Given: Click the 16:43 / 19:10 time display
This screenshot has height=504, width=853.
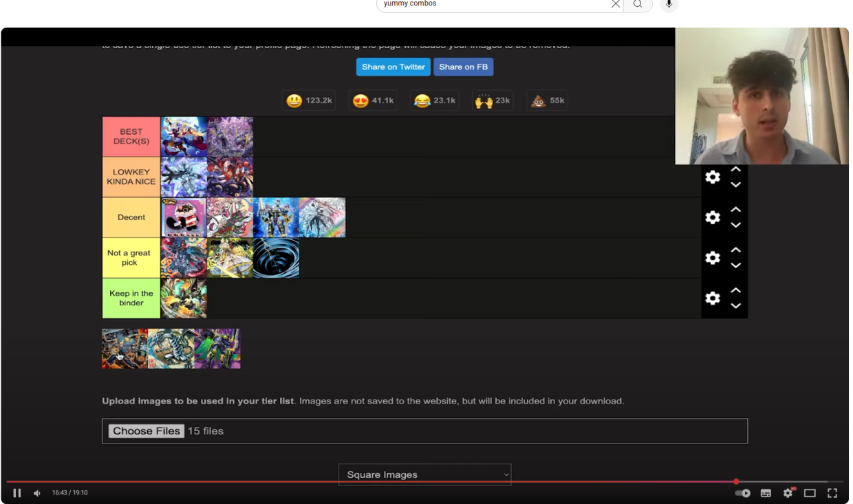Looking at the screenshot, I should (x=70, y=493).
